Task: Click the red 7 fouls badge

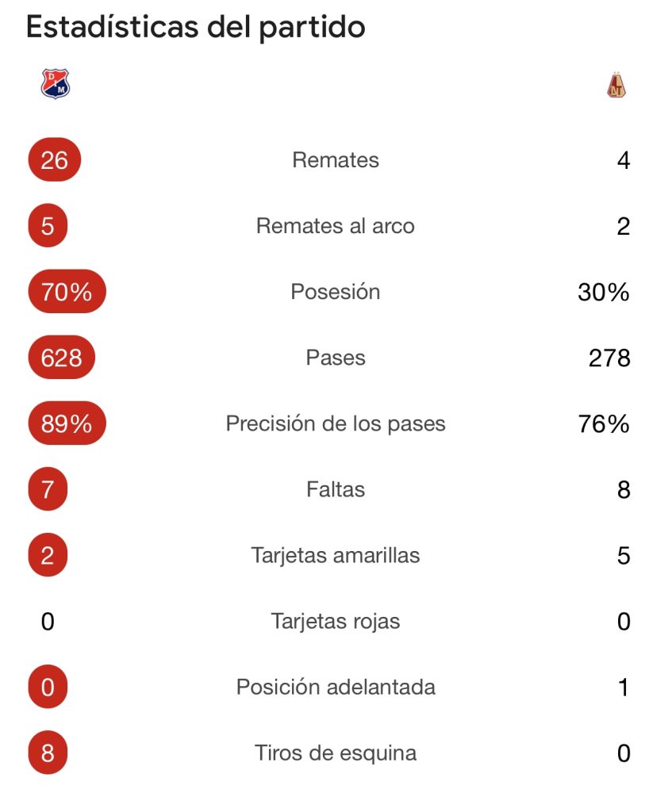Action: tap(48, 488)
